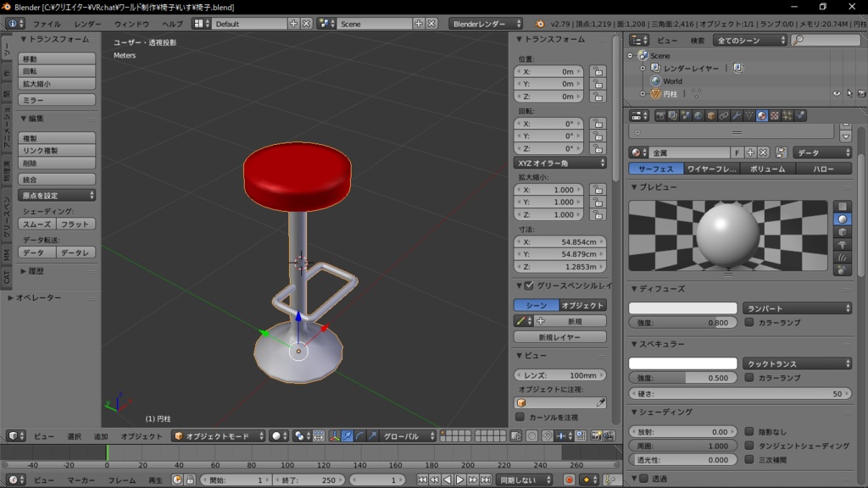Click the restrict render camera icon for 円柱
Screen dimensions: 868x488
(861, 93)
